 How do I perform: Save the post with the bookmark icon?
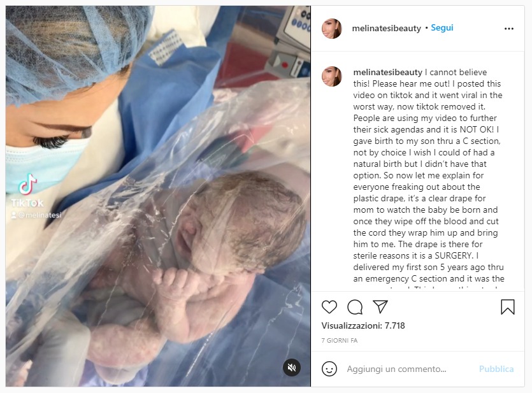[x=508, y=307]
